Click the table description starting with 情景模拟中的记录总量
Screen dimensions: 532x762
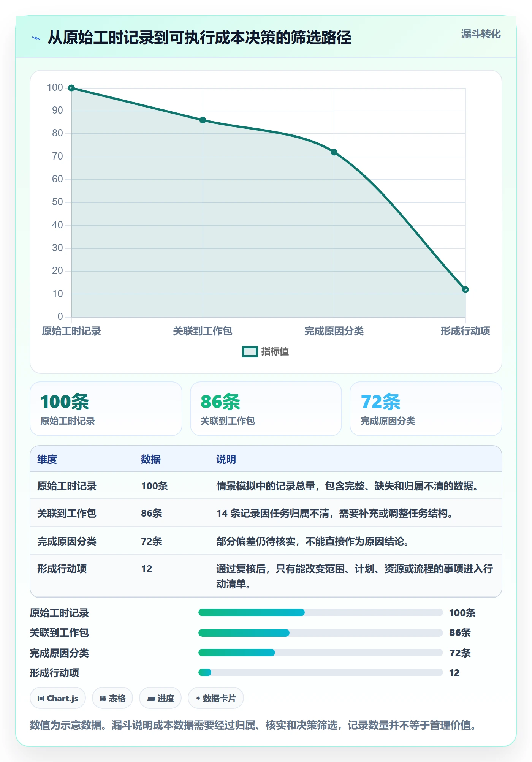[x=348, y=486]
